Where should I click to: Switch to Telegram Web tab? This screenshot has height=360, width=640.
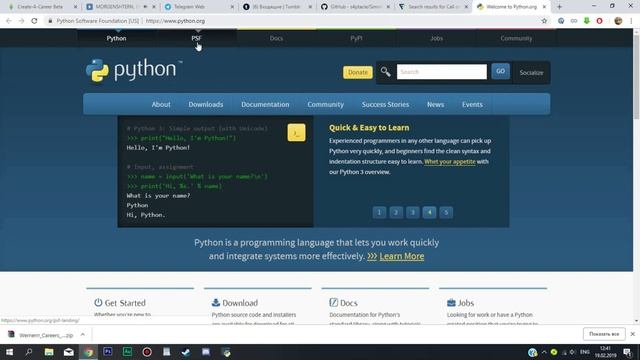[189, 7]
